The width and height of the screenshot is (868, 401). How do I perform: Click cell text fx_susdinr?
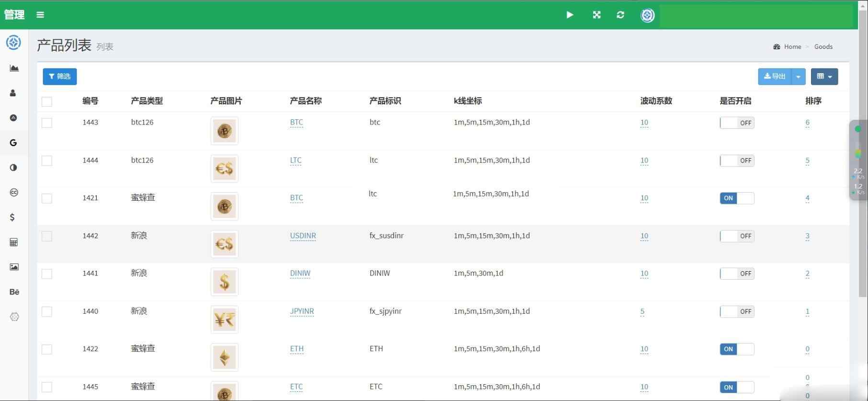click(386, 236)
